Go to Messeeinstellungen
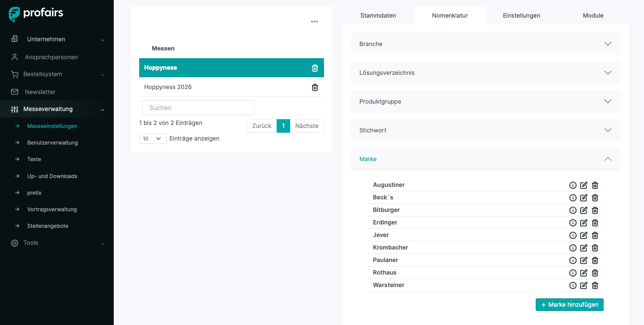This screenshot has height=325, width=644. (x=52, y=126)
